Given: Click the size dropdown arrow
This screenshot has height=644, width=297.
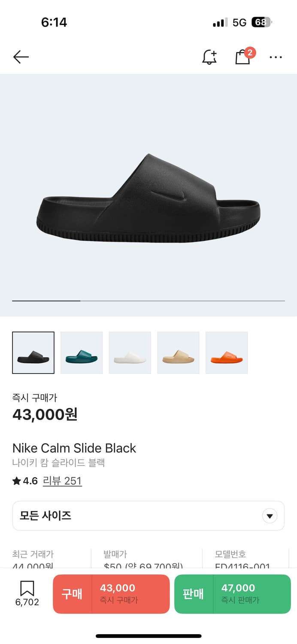Looking at the screenshot, I should (x=270, y=516).
